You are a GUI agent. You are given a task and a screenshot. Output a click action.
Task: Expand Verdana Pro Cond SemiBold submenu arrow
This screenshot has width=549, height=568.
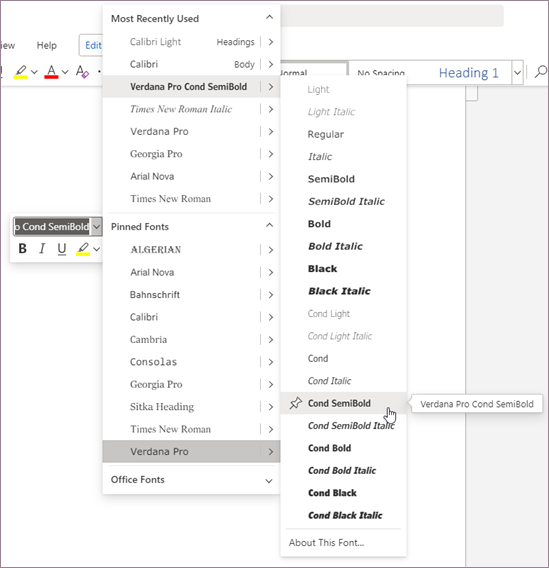(x=271, y=87)
